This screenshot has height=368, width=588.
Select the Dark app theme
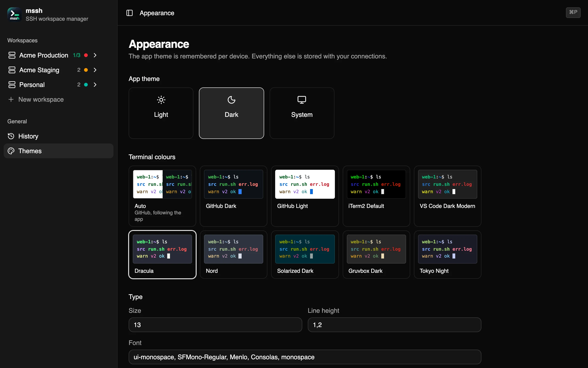click(x=231, y=113)
